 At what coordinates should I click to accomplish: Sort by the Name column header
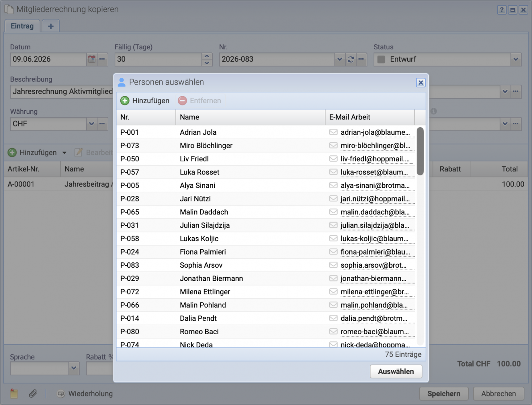tap(250, 117)
